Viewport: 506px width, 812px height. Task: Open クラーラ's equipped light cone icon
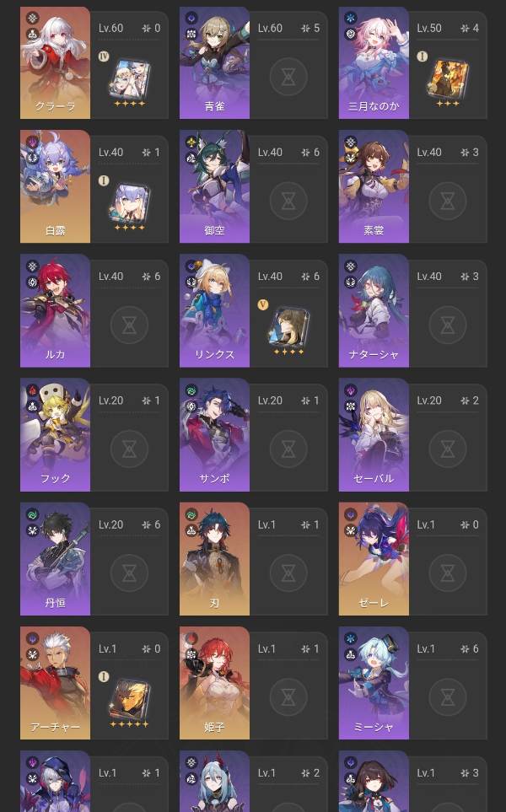point(130,78)
